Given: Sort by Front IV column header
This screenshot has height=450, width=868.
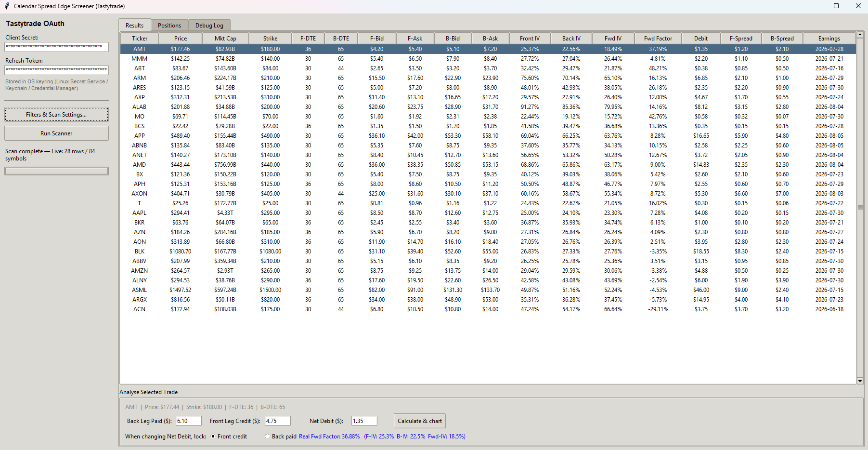Looking at the screenshot, I should click(530, 39).
